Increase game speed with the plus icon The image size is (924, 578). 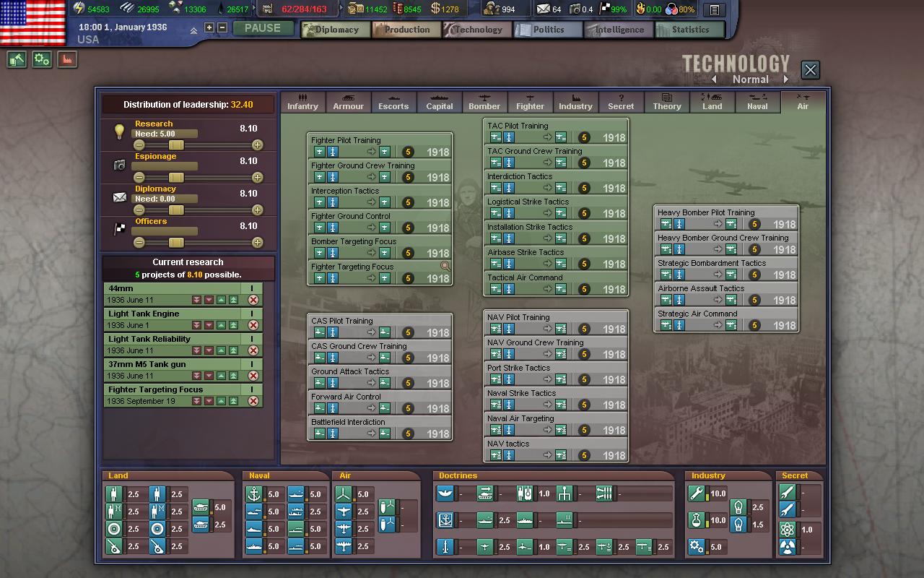coord(209,27)
